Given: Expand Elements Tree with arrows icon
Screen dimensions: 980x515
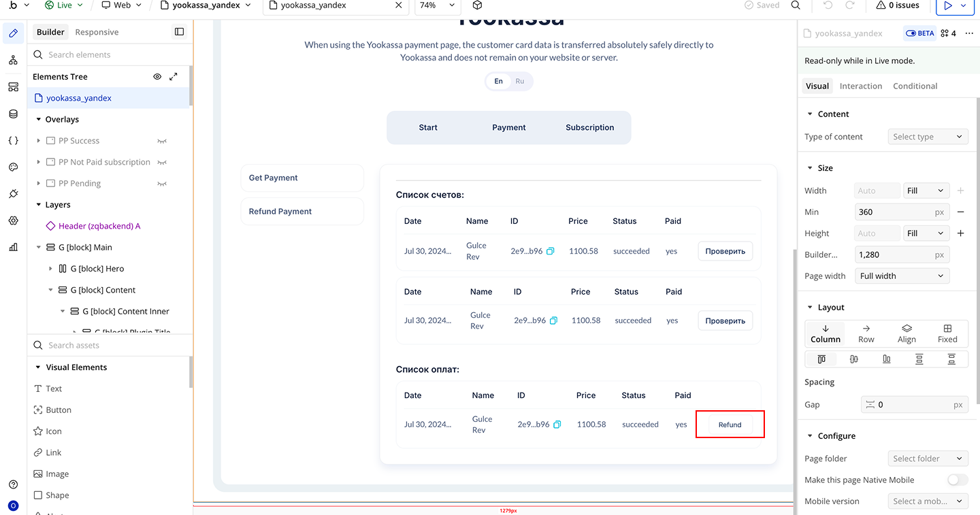Looking at the screenshot, I should [174, 77].
